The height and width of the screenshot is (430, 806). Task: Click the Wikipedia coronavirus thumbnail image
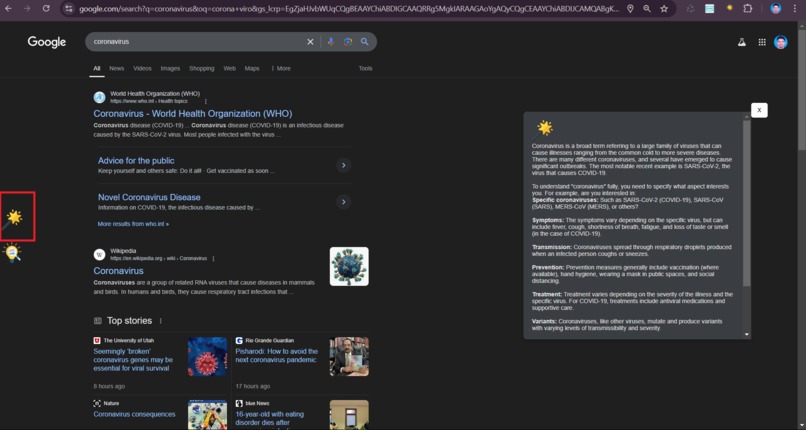point(349,267)
